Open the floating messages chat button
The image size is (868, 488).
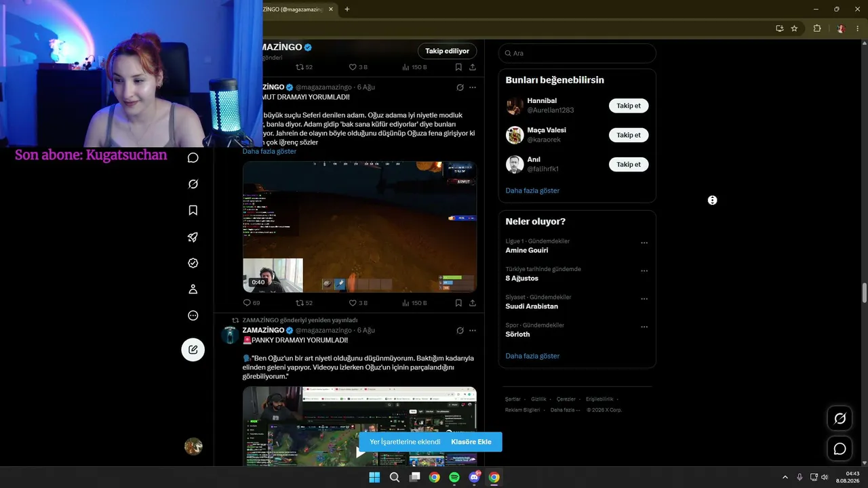(x=840, y=449)
